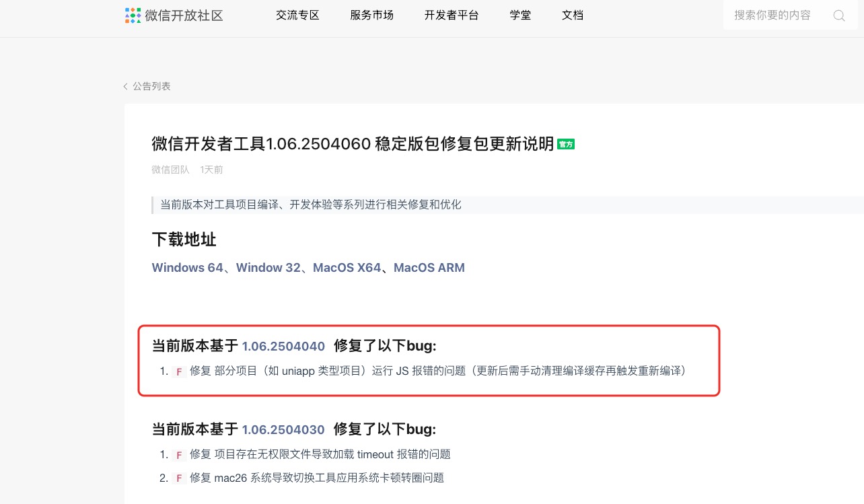This screenshot has height=504, width=864.
Task: Click the summary line 当前版本对工具项目编译
Action: pyautogui.click(x=311, y=205)
